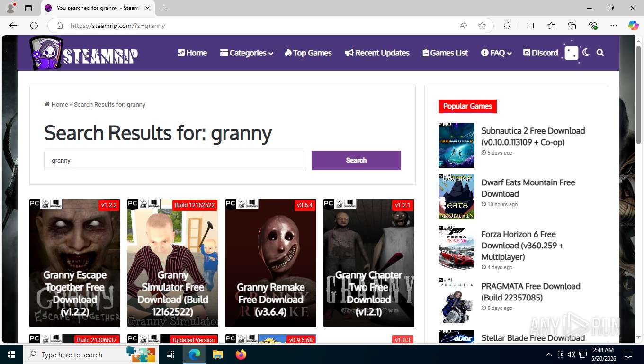Open Task View on the taskbar
Image resolution: width=644 pixels, height=364 pixels.
[170, 355]
